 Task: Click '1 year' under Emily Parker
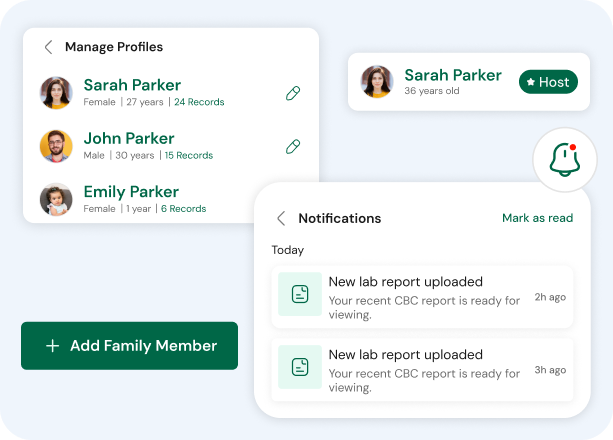point(138,208)
